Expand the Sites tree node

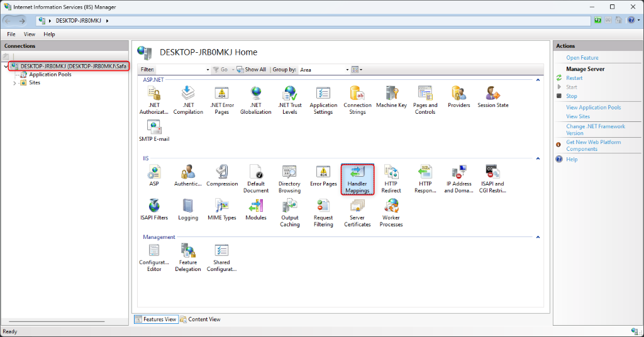(x=15, y=83)
